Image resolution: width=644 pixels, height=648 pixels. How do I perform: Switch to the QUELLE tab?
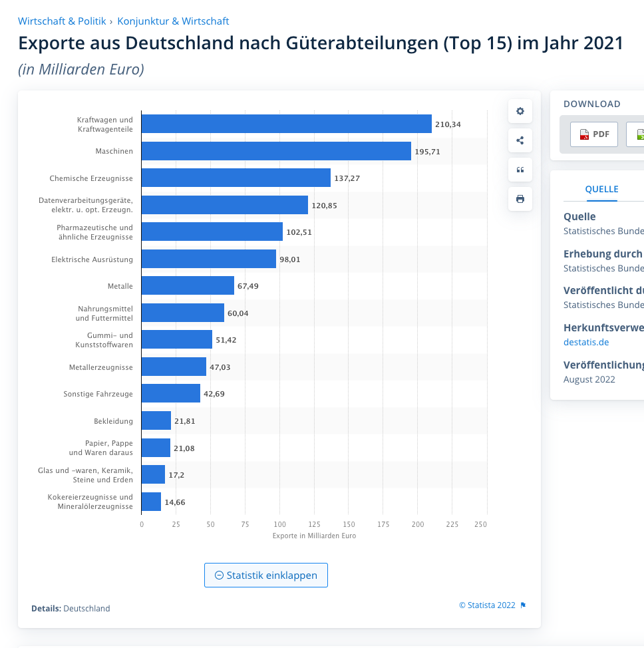coord(601,189)
